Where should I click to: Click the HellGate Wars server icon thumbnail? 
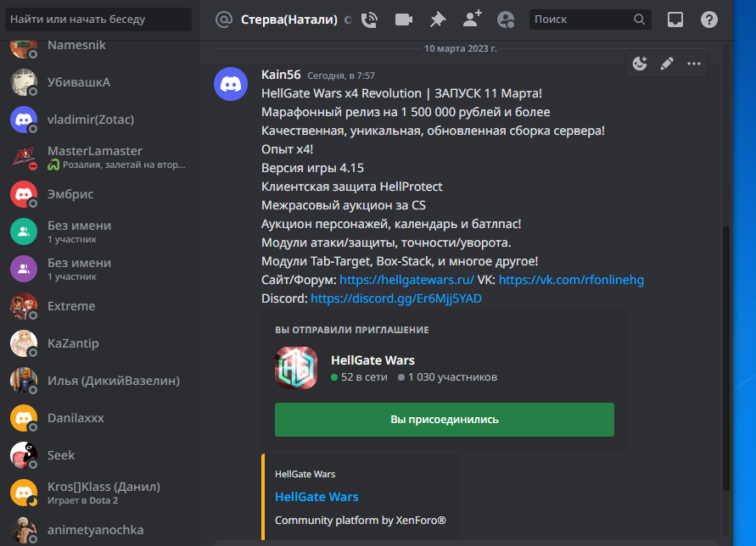click(x=296, y=368)
